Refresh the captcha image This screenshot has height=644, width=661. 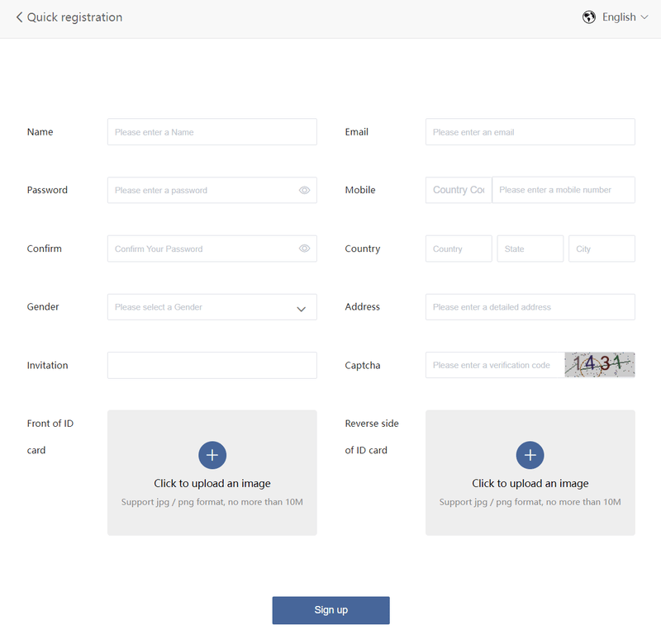(599, 365)
